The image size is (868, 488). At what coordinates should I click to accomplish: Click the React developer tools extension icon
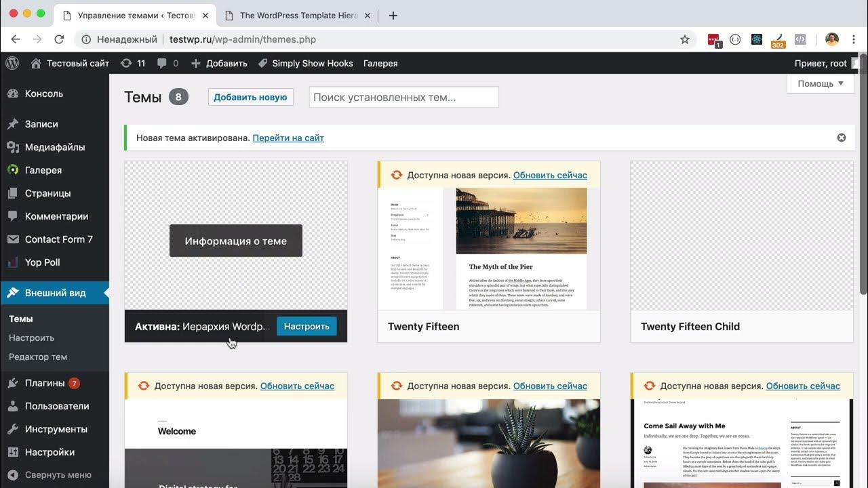coord(757,39)
